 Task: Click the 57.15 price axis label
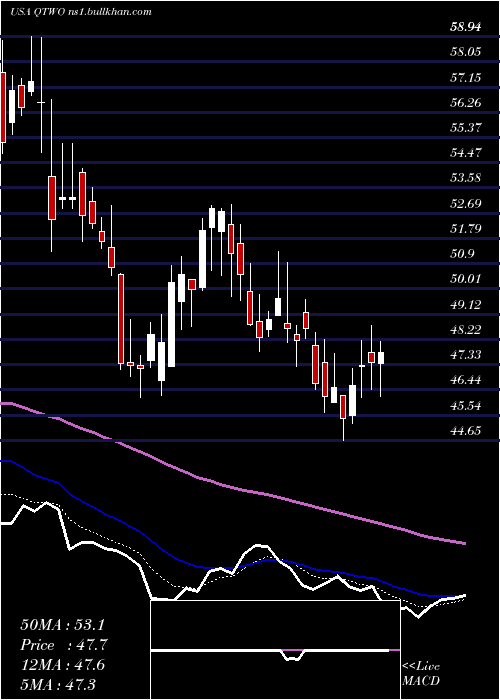[466, 78]
